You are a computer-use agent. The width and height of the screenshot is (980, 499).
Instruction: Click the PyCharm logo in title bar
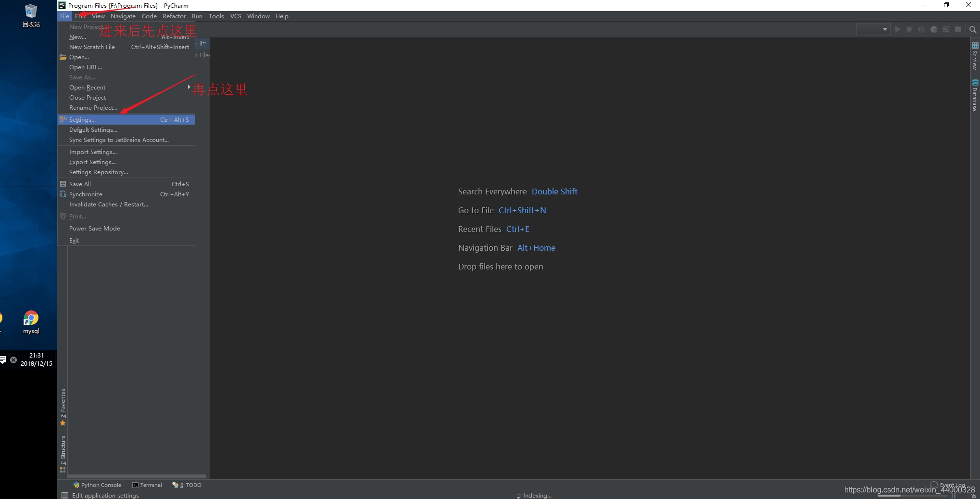tap(62, 5)
